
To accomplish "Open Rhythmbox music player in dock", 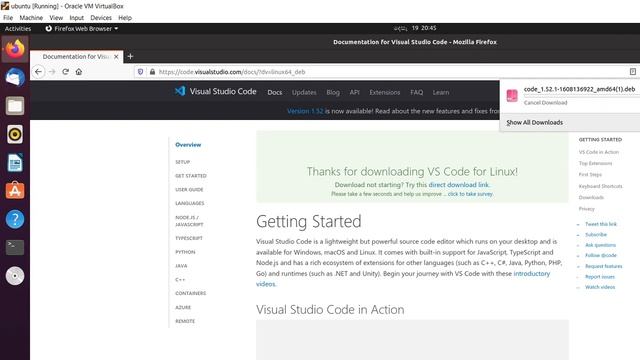I will pos(15,134).
